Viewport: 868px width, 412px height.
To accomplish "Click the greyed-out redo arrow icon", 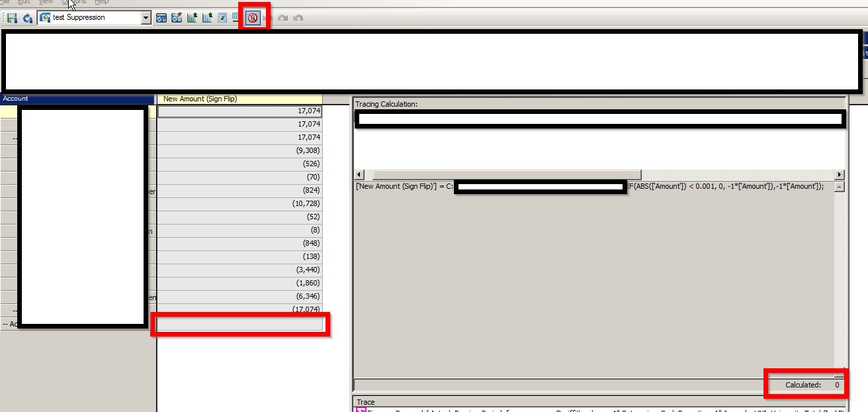I will 283,18.
